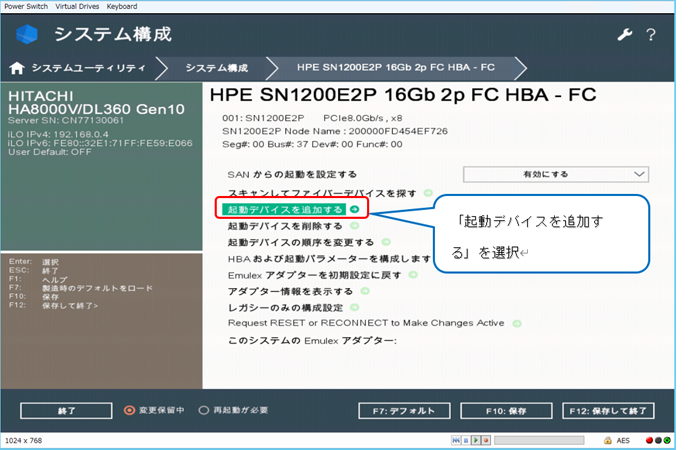Click User Default: OFF text
The width and height of the screenshot is (700, 450).
50,152
